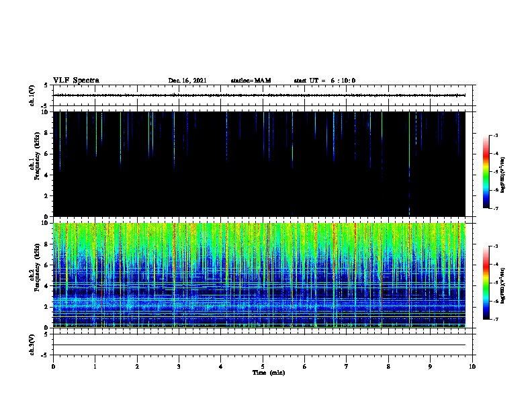Click the "6" kHz tick on ch.1 spectrogram

coord(46,154)
